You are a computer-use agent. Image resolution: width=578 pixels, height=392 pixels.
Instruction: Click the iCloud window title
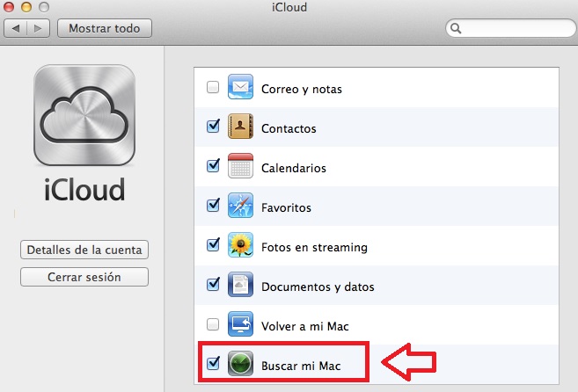pos(289,7)
